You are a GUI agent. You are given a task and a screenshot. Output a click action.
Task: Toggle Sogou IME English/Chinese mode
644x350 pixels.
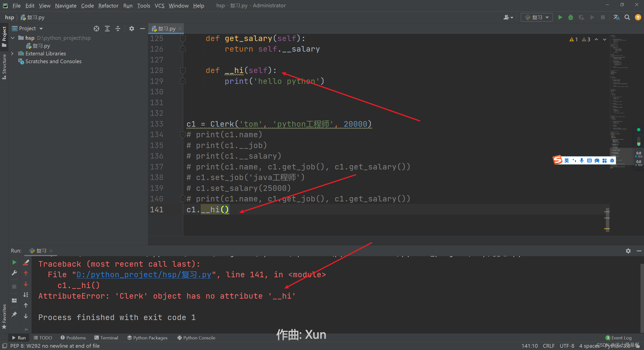(567, 160)
